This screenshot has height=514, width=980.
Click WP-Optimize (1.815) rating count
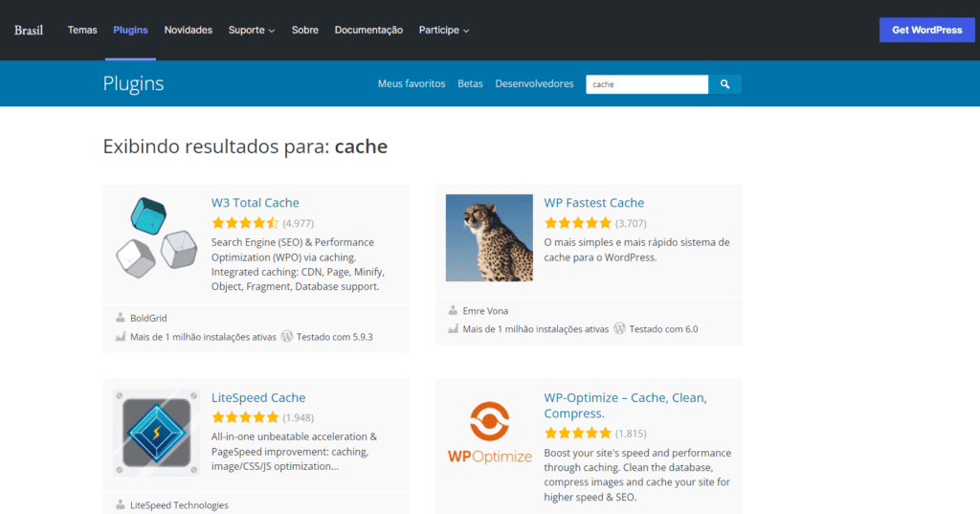pos(631,434)
